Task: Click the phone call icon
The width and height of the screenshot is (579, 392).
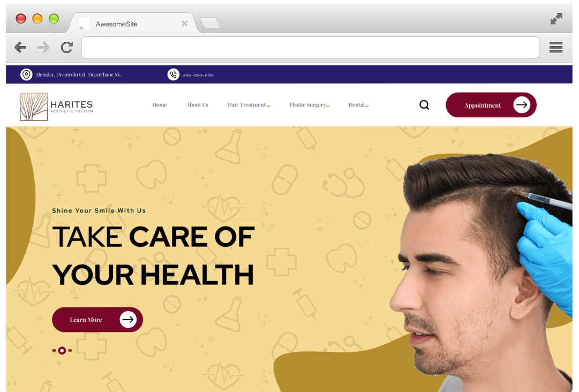Action: pos(173,74)
